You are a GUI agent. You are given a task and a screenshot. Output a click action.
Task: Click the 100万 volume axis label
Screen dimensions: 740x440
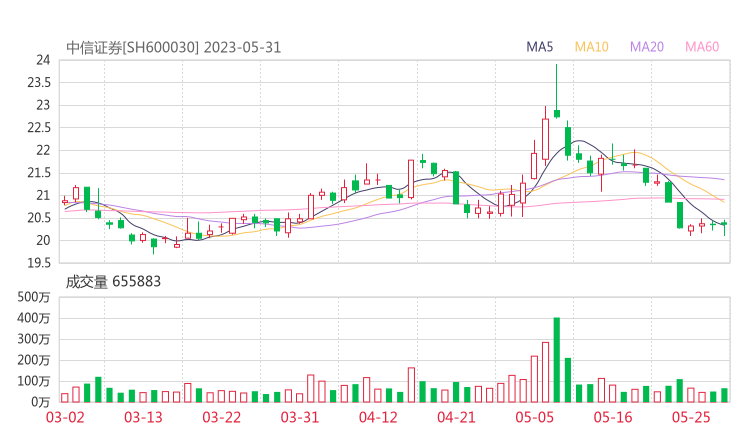[x=34, y=381]
